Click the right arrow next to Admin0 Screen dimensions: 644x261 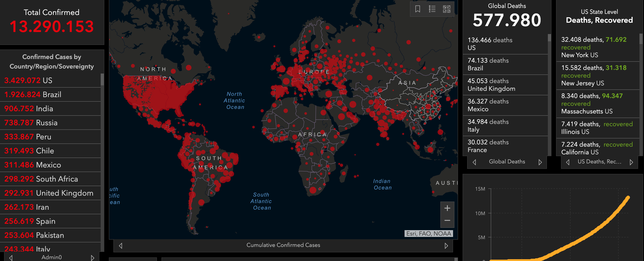point(93,258)
